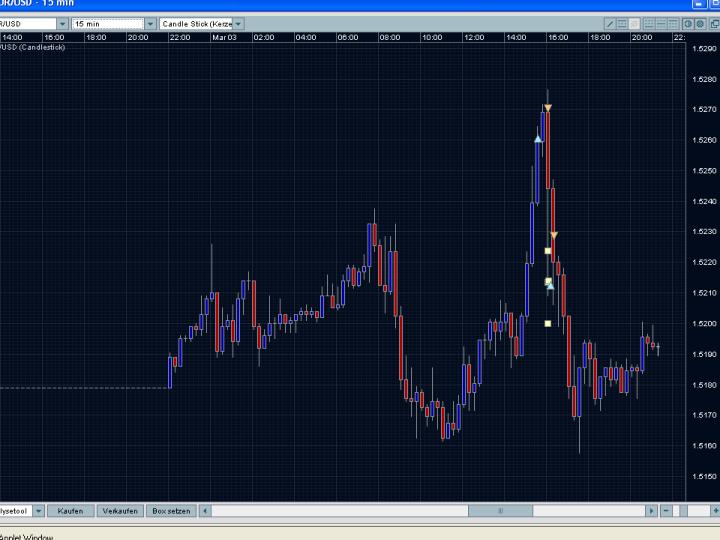Click the scrollbar right arrow
Viewport: 720px width, 540px height.
pyautogui.click(x=652, y=510)
